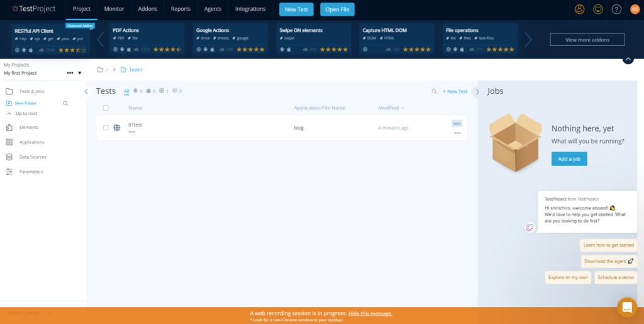Collapse the addons banner with up chevron

(x=628, y=59)
